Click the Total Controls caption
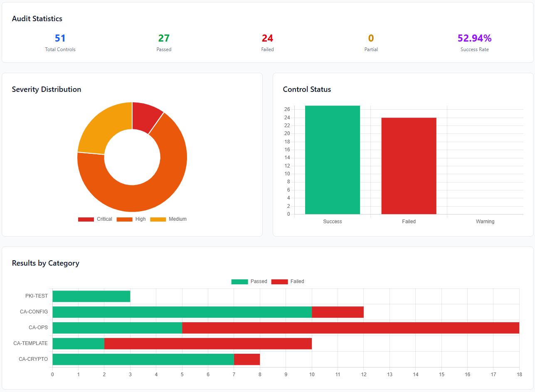The image size is (535, 392). (60, 49)
